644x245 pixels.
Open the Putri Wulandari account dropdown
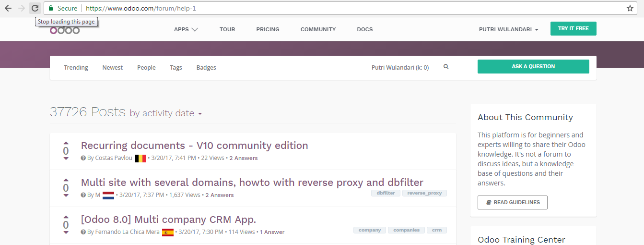pos(509,29)
